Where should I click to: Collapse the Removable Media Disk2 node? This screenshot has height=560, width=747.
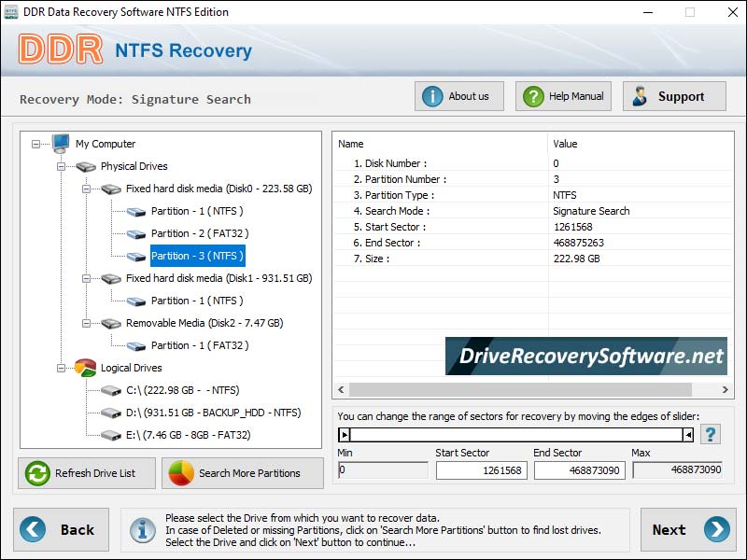[86, 323]
